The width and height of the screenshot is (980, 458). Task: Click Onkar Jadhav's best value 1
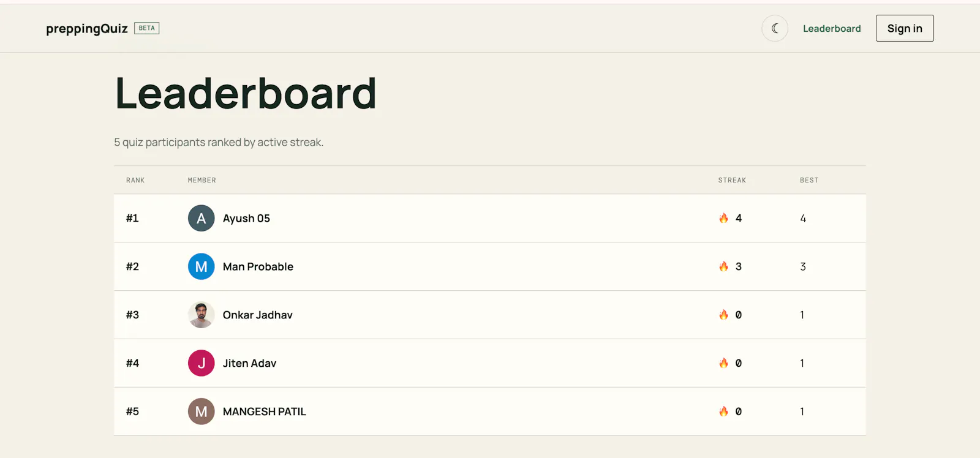click(x=802, y=315)
